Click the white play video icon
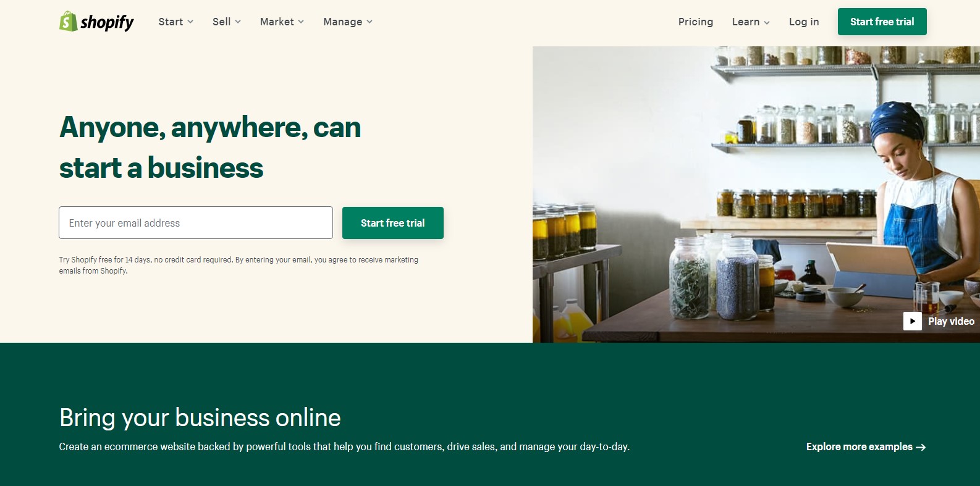The image size is (980, 486). [x=912, y=321]
